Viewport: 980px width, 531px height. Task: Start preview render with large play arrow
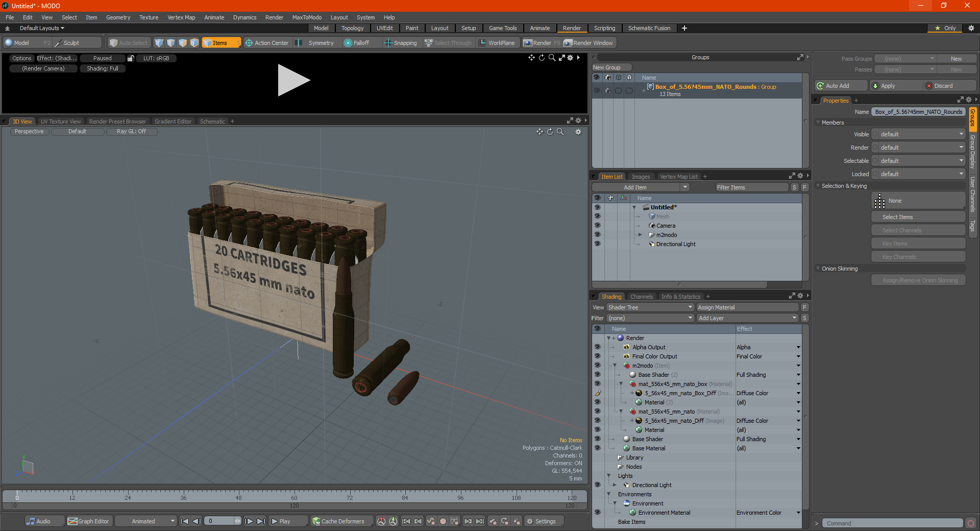coord(293,80)
